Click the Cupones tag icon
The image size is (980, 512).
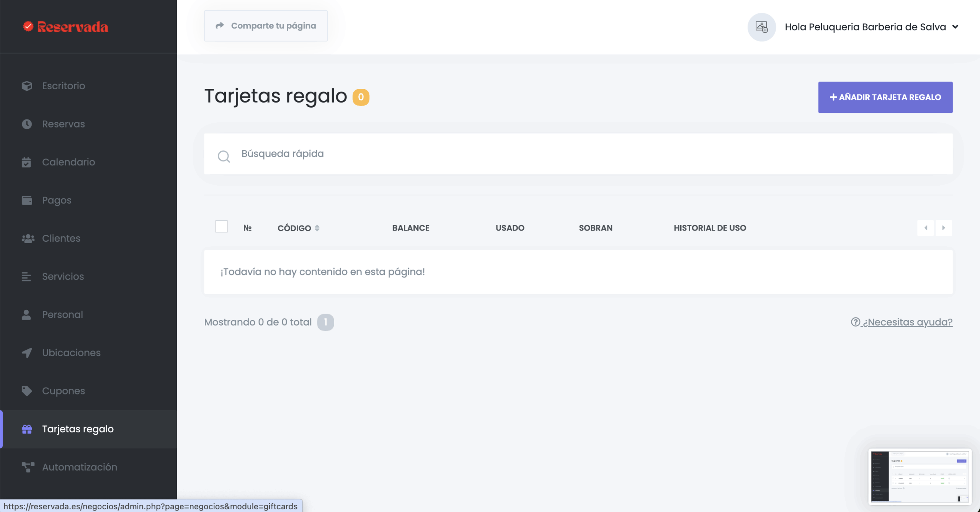coord(27,391)
